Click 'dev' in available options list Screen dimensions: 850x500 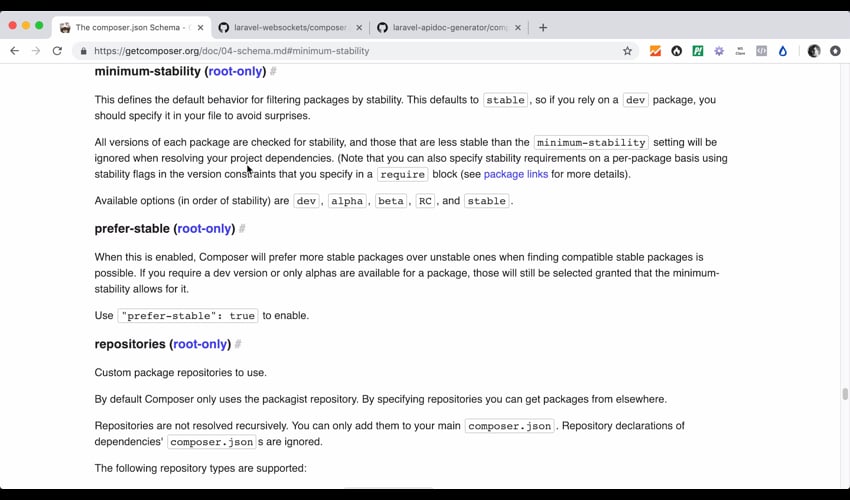306,201
